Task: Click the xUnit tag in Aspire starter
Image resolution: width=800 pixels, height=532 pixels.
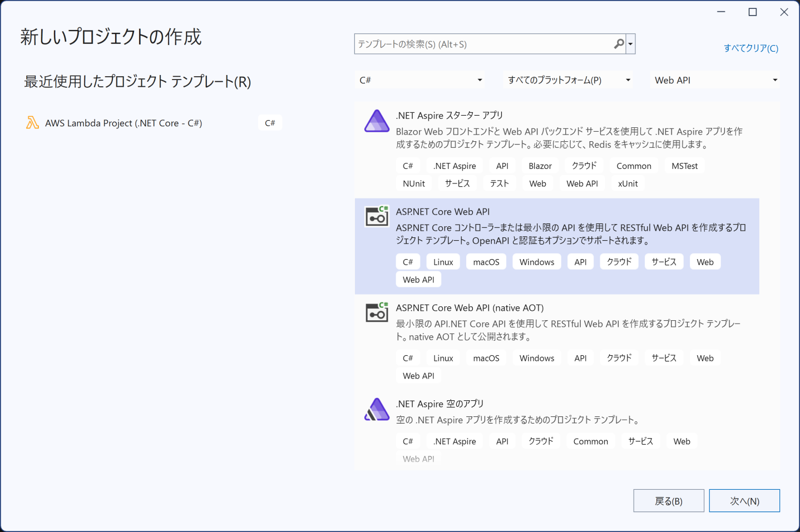Action: [x=628, y=183]
